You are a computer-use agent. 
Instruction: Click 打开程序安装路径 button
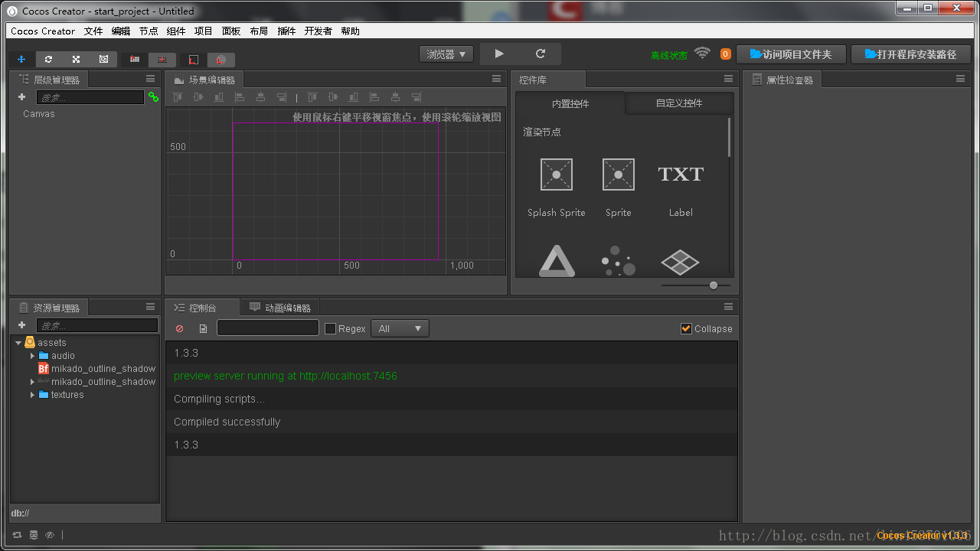click(911, 54)
